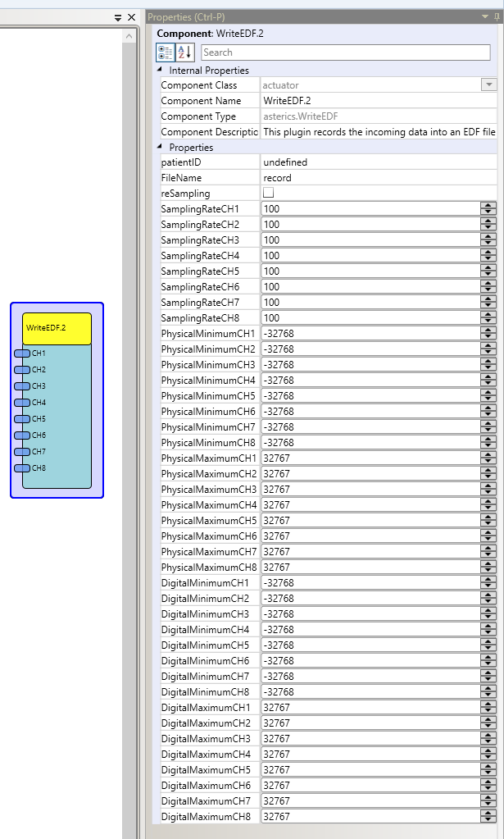Click the Alphabetical sort icon
504x839 pixels.
point(185,52)
